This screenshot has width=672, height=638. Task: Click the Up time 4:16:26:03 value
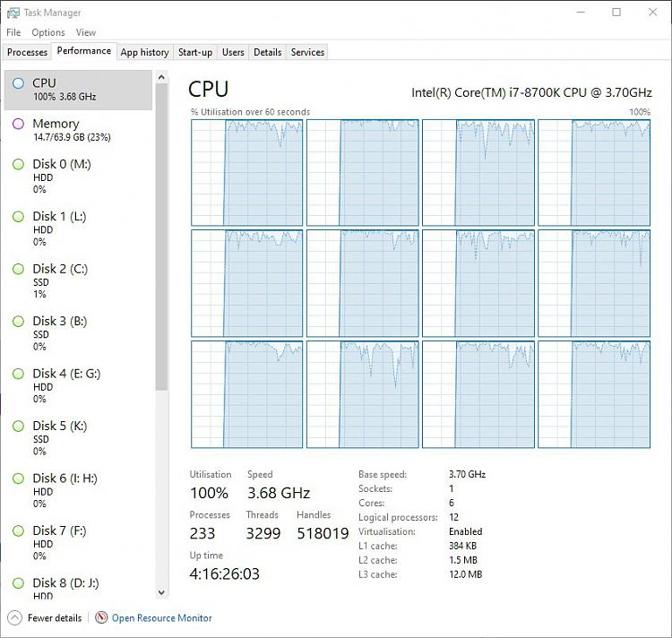pos(225,574)
